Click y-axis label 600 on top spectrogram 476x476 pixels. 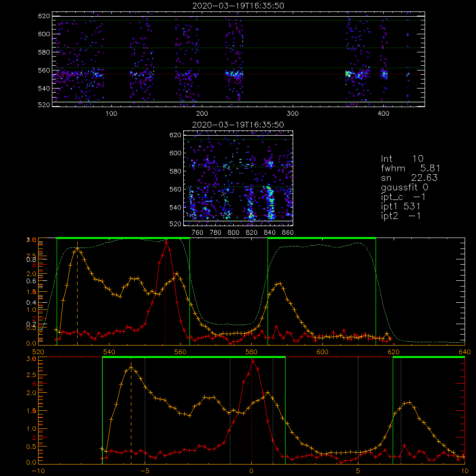coord(44,34)
